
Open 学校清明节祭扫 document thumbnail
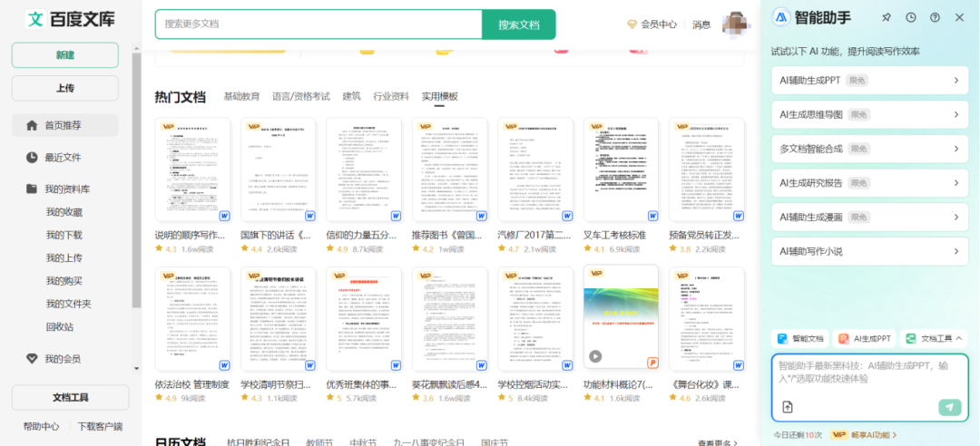coord(279,318)
